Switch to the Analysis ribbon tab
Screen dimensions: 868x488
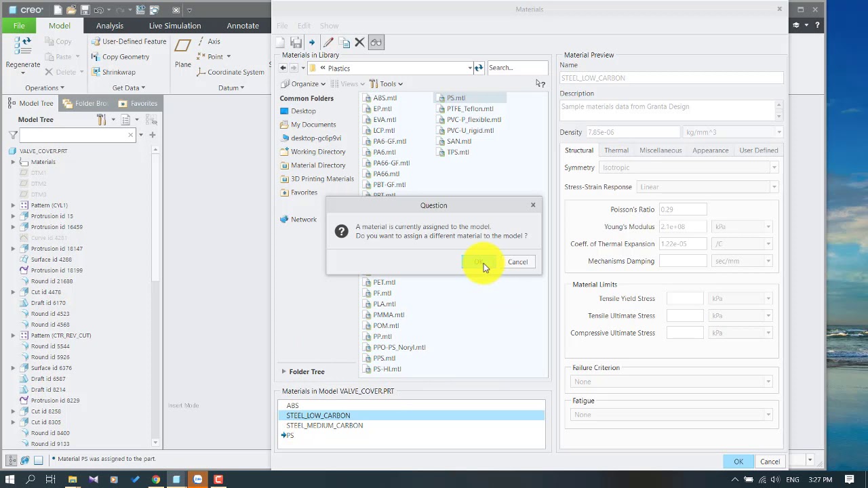(x=110, y=26)
